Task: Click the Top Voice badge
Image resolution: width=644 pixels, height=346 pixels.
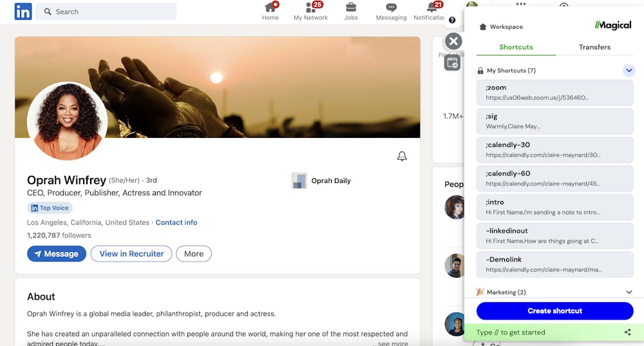Action: [50, 208]
